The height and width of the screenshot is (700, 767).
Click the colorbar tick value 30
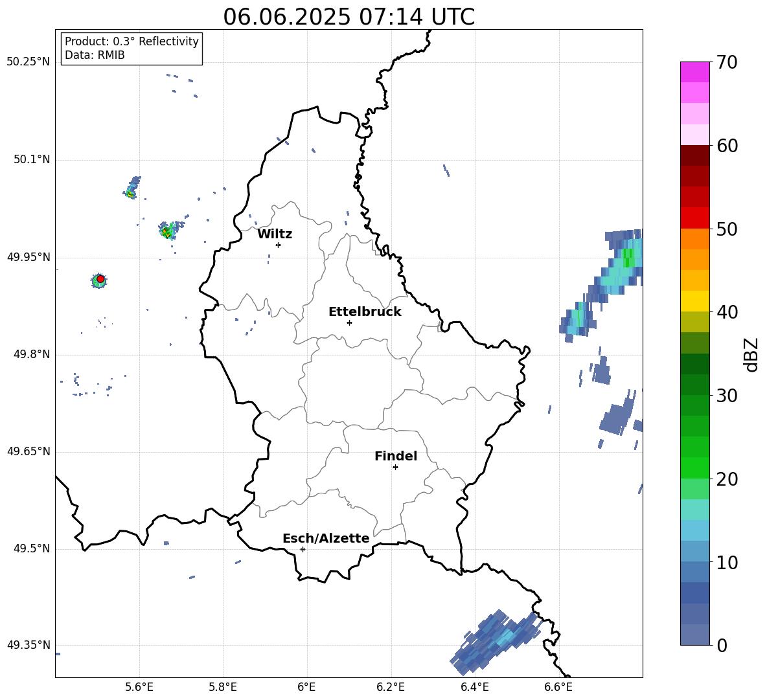pyautogui.click(x=727, y=396)
